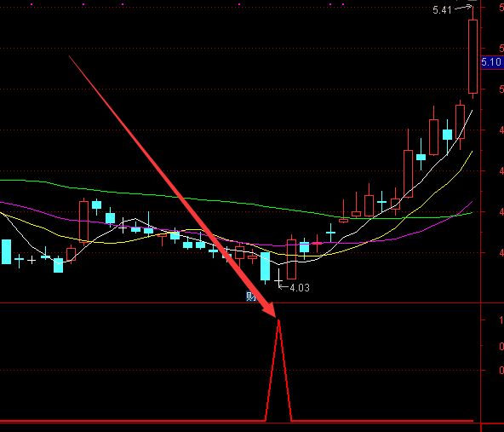Select the hollow red candle right of the 4.03 doji
The image size is (504, 432).
291,259
